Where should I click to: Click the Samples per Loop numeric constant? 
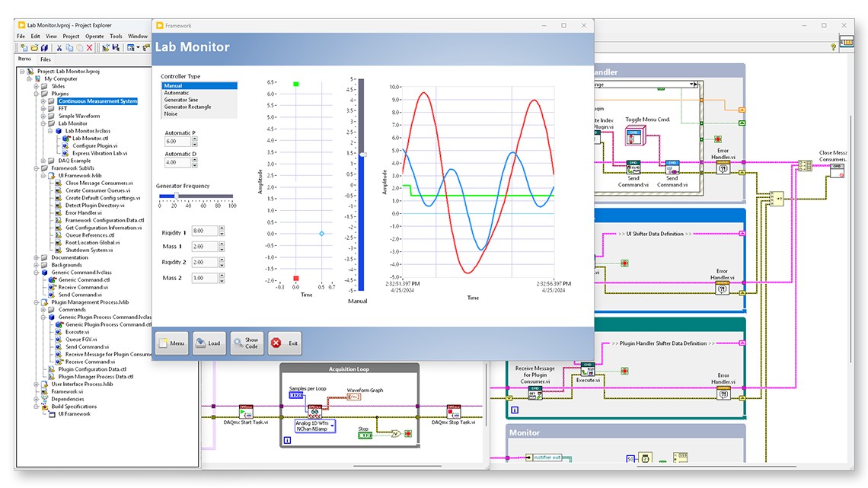tap(296, 395)
